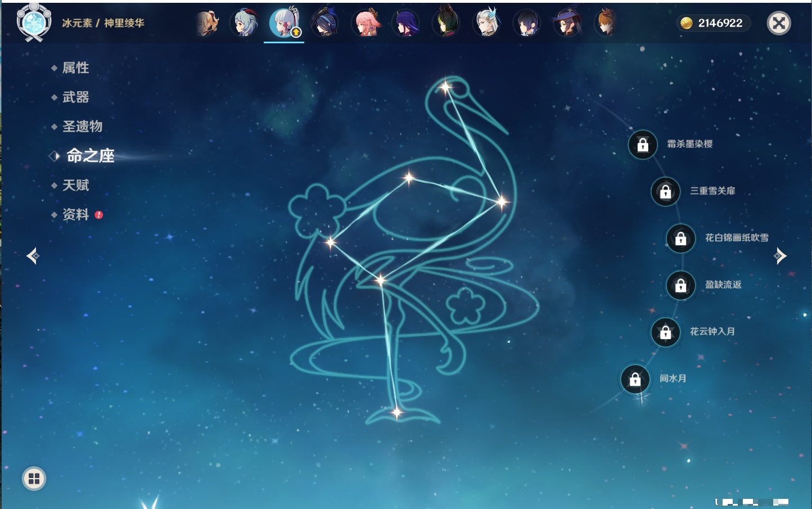This screenshot has width=812, height=509.
Task: Switch to the avatar wearing a purple witch hat
Action: pos(567,24)
